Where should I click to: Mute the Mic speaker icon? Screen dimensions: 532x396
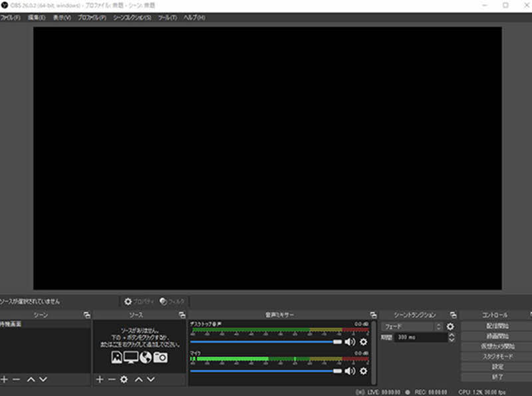click(x=350, y=371)
